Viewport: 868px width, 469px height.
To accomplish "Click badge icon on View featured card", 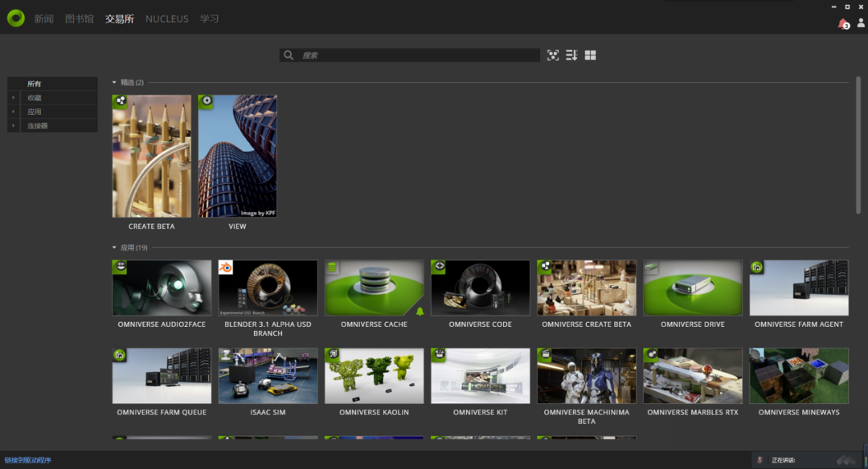I will (x=206, y=101).
